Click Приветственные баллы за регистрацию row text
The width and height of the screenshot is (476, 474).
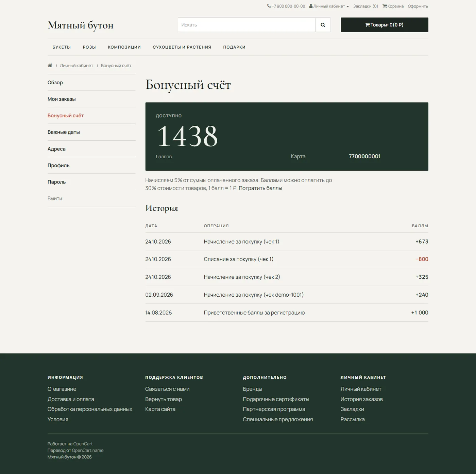tap(254, 313)
